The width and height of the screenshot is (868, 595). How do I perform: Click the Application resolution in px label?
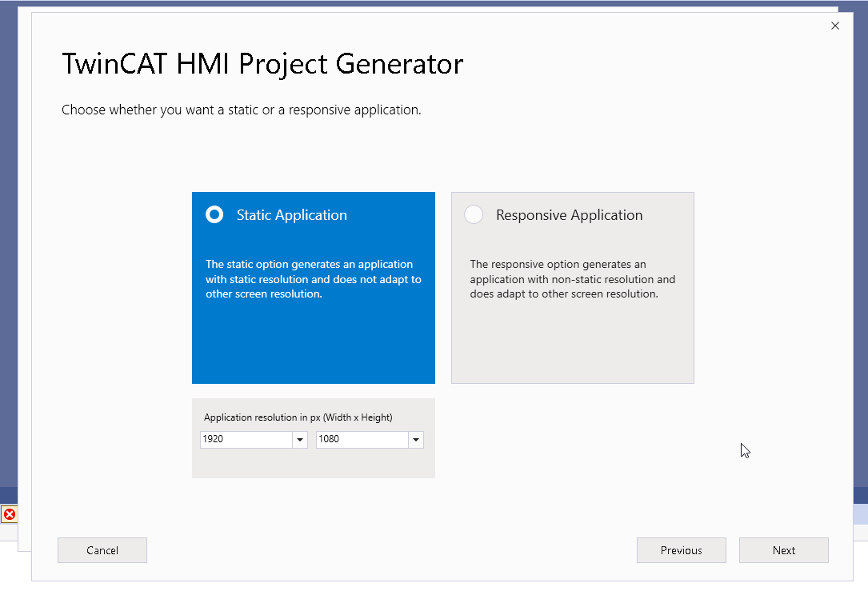(x=298, y=417)
